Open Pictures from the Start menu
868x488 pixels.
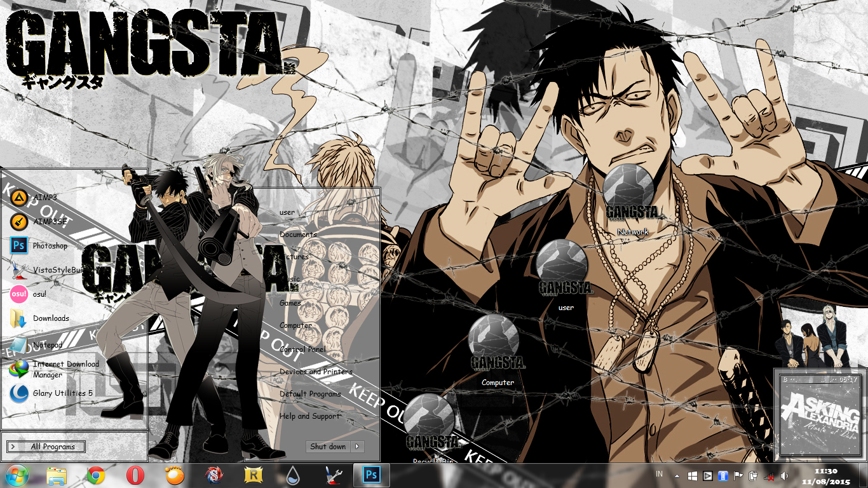(294, 257)
